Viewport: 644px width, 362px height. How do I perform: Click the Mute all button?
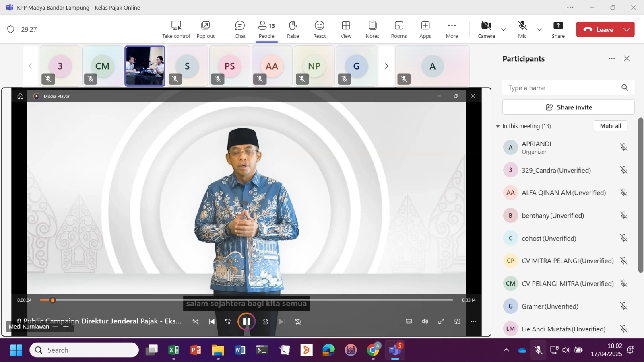click(610, 126)
